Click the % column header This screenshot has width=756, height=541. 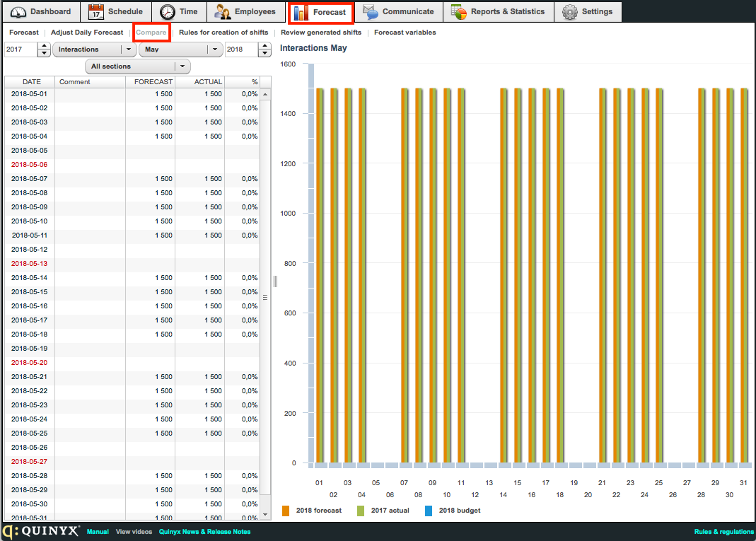[x=243, y=81]
